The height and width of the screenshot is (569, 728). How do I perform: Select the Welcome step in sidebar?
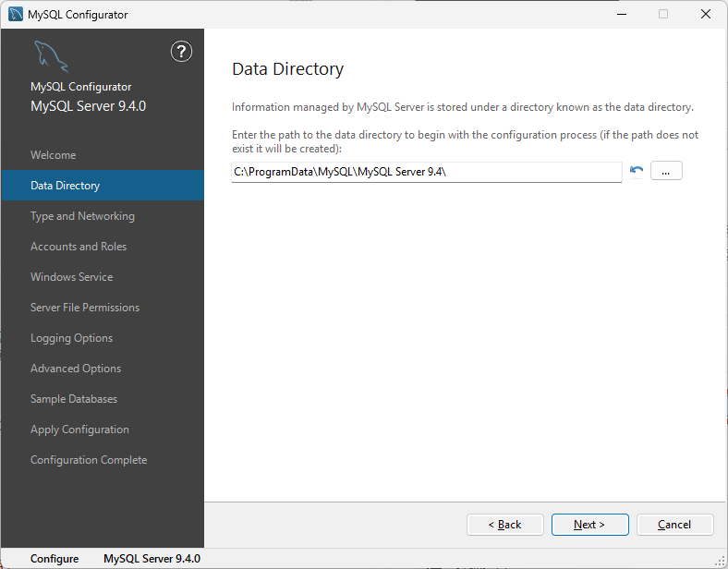(x=54, y=155)
